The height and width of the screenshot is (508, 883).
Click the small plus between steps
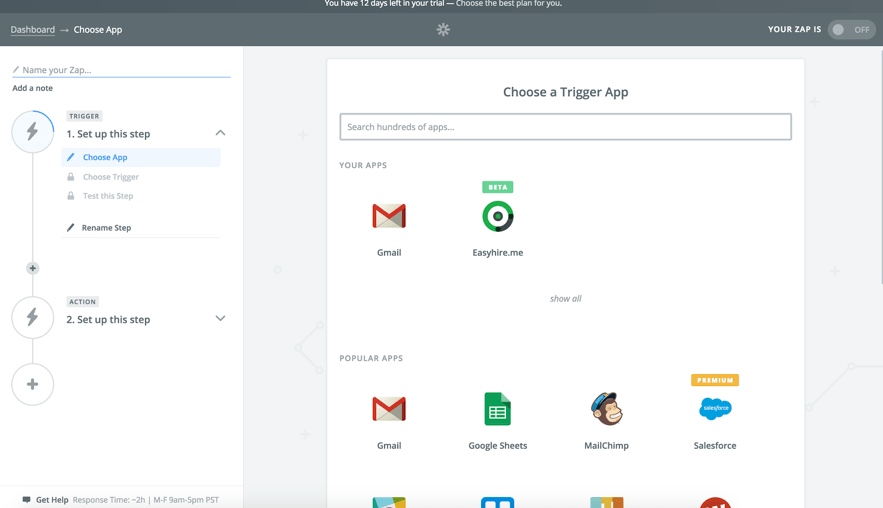[x=33, y=268]
